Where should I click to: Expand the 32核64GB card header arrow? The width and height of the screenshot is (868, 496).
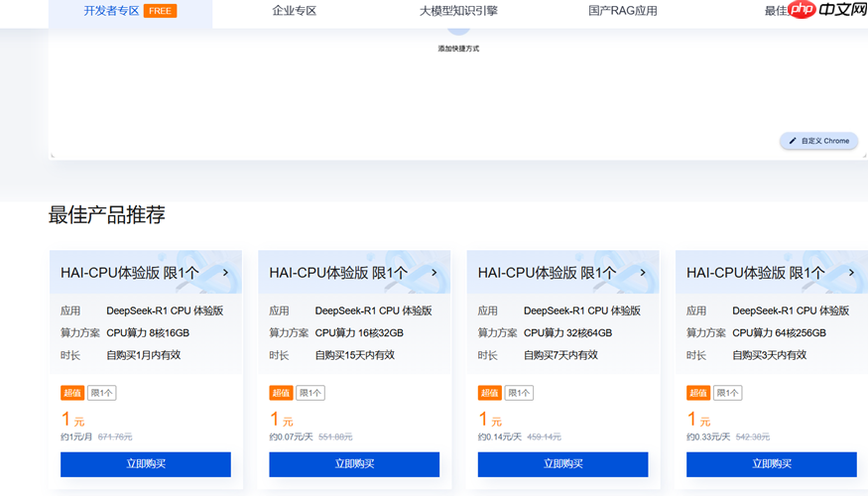[643, 273]
